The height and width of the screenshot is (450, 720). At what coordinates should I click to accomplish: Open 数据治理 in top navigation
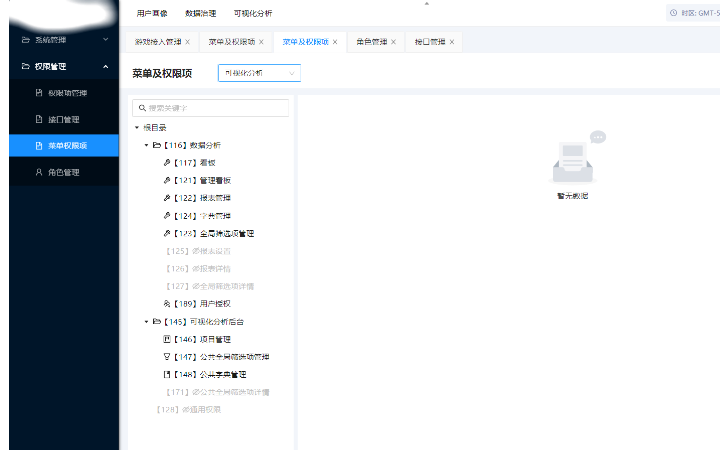(201, 13)
